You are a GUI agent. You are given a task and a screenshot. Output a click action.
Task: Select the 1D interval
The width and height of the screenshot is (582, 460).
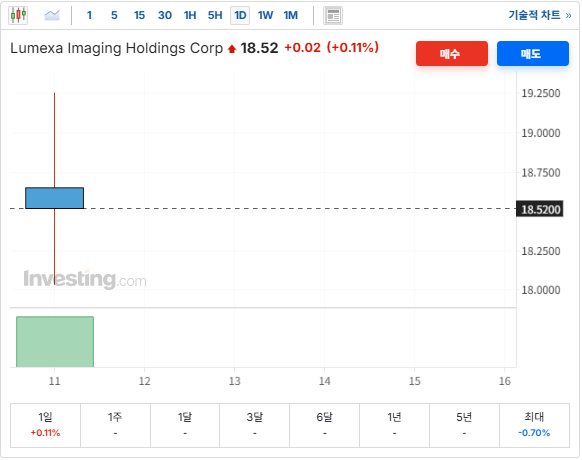click(240, 16)
